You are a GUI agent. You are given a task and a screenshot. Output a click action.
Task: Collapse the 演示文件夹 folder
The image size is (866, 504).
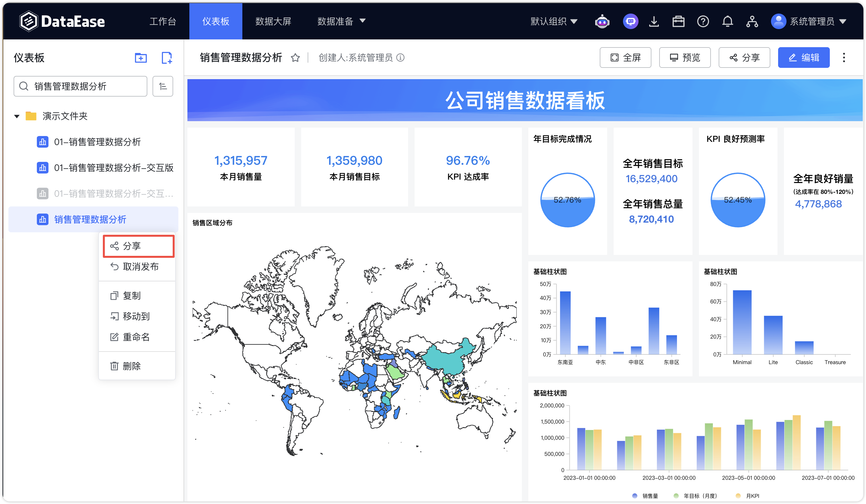(16, 116)
